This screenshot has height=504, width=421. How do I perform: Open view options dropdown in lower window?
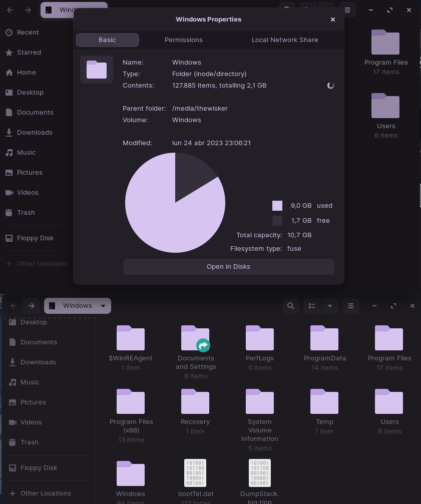coord(330,306)
